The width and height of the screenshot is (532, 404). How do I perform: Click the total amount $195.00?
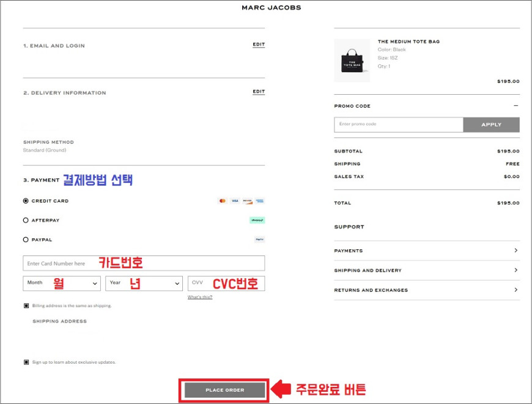[x=508, y=203]
